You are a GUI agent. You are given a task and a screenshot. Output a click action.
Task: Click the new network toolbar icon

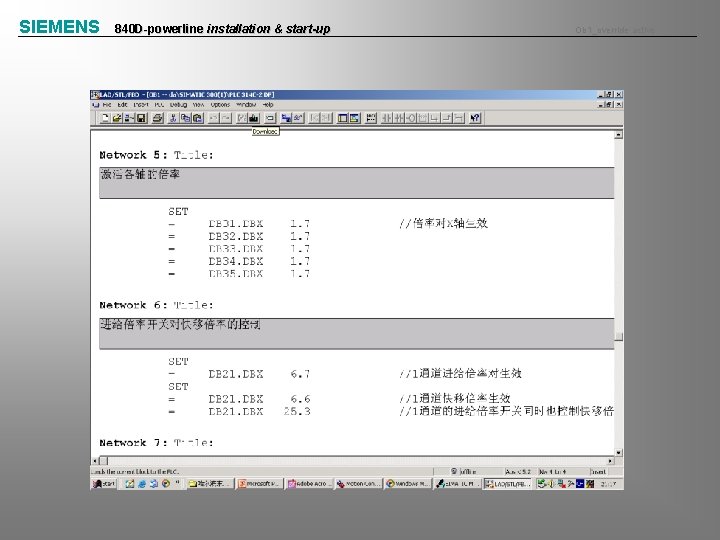[371, 118]
